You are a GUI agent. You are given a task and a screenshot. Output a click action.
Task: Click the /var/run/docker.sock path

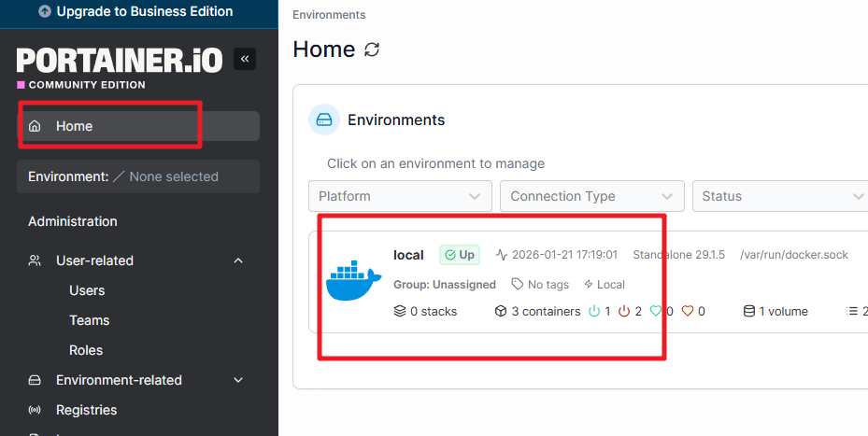794,255
